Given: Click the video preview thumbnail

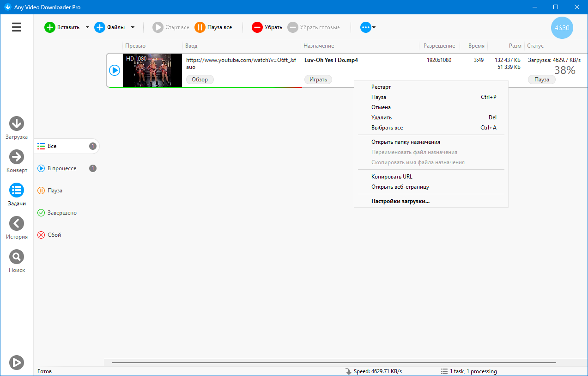Looking at the screenshot, I should 152,70.
